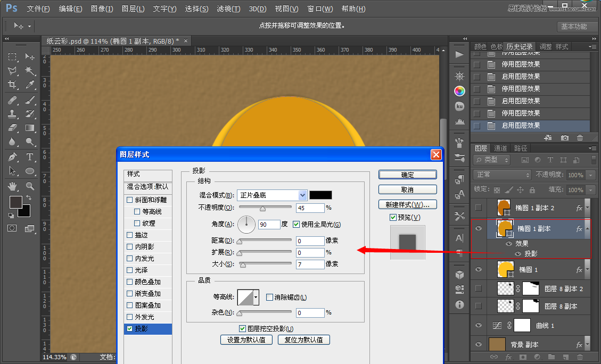Select the Eraser tool

(x=12, y=128)
